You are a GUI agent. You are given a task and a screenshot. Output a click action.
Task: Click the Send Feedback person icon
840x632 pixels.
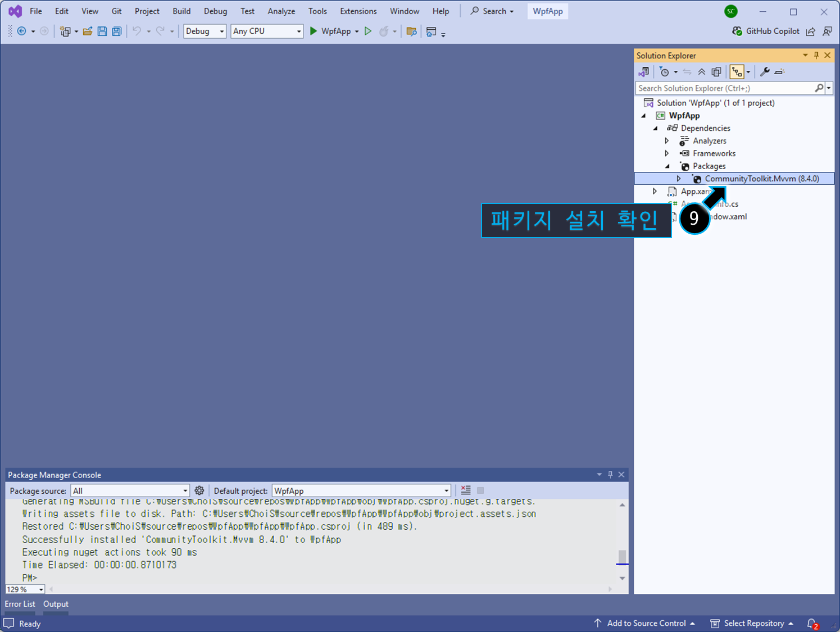coord(827,31)
